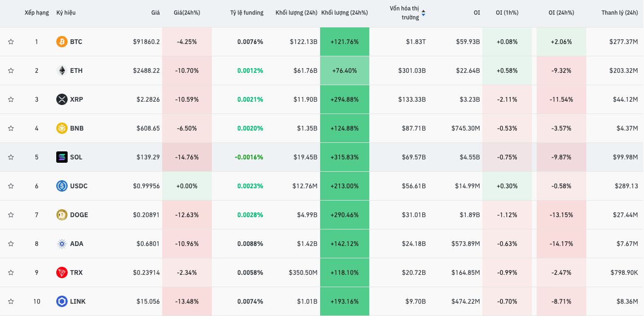Open the TRX symbol link

pos(76,272)
